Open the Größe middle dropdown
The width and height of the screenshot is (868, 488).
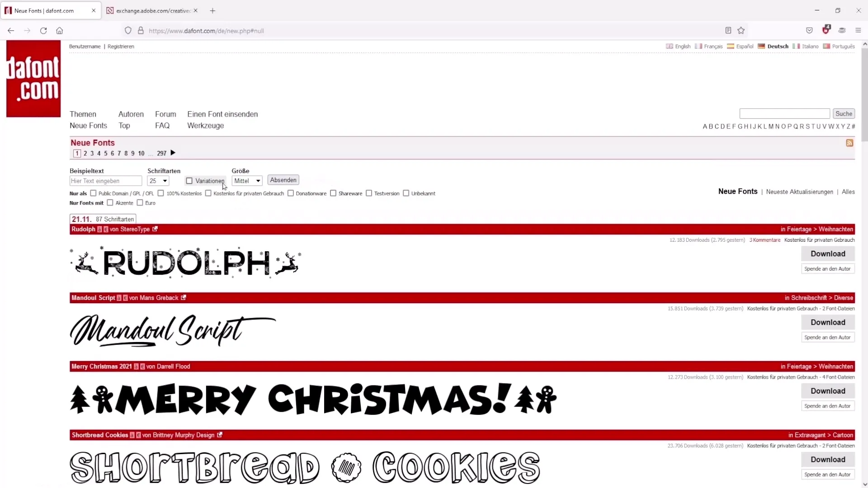coord(247,181)
